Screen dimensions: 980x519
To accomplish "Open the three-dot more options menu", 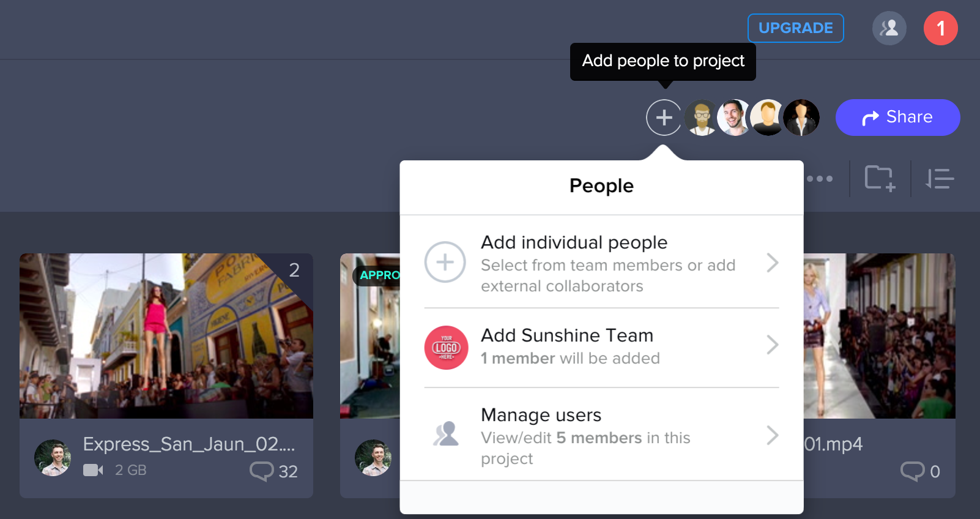I will (820, 179).
